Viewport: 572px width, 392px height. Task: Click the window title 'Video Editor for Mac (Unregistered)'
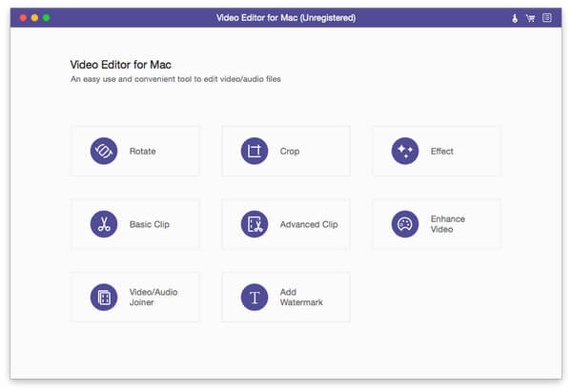(286, 18)
